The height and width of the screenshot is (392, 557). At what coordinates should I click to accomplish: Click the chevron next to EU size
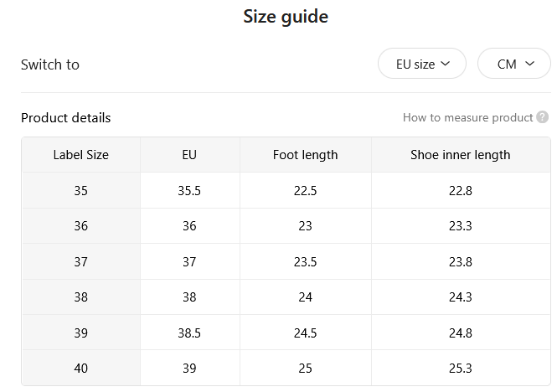click(x=445, y=64)
